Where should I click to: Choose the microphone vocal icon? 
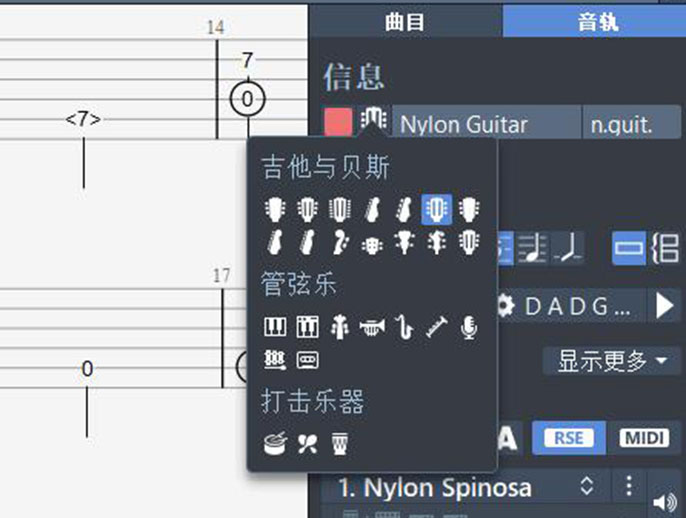tap(469, 327)
